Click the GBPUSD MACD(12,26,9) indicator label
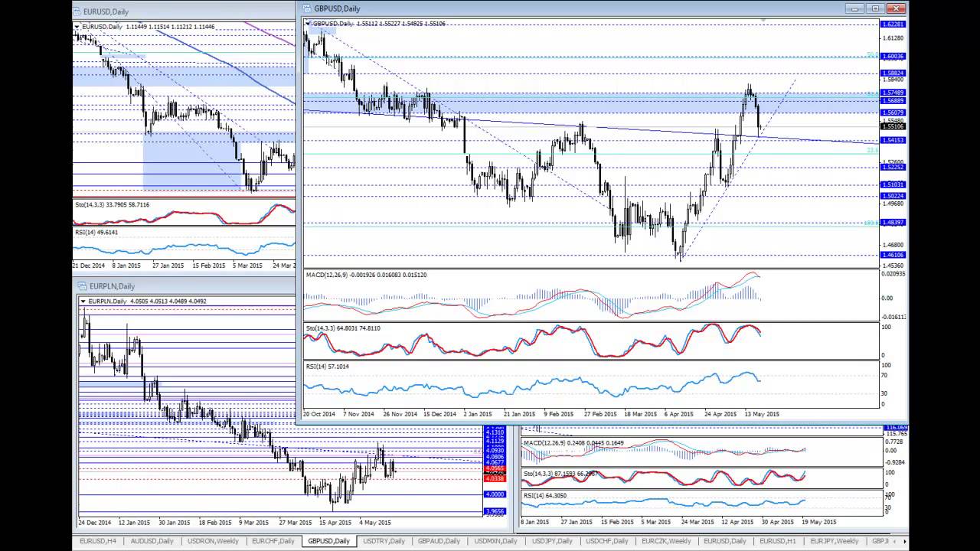980x551 pixels. pos(366,275)
